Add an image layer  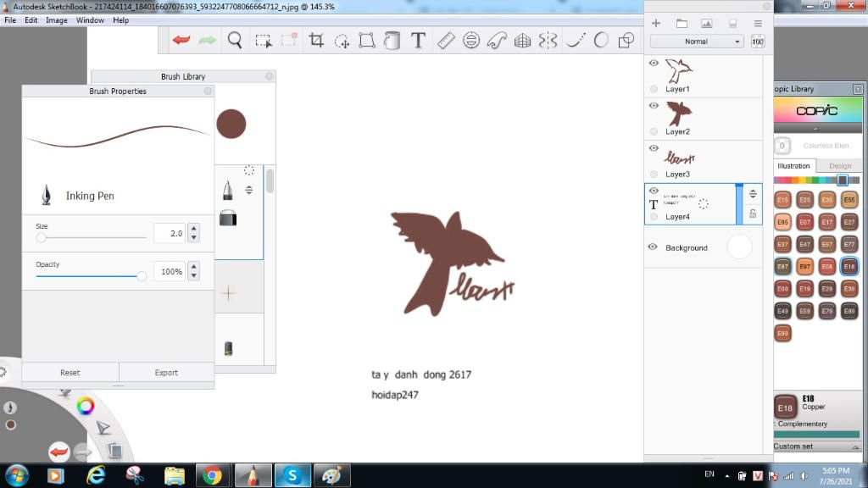pyautogui.click(x=706, y=23)
